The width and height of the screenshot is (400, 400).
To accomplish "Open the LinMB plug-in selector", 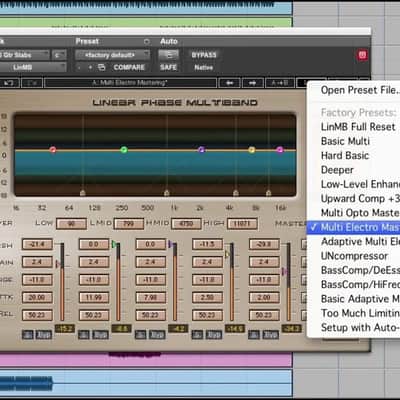I will coord(33,67).
